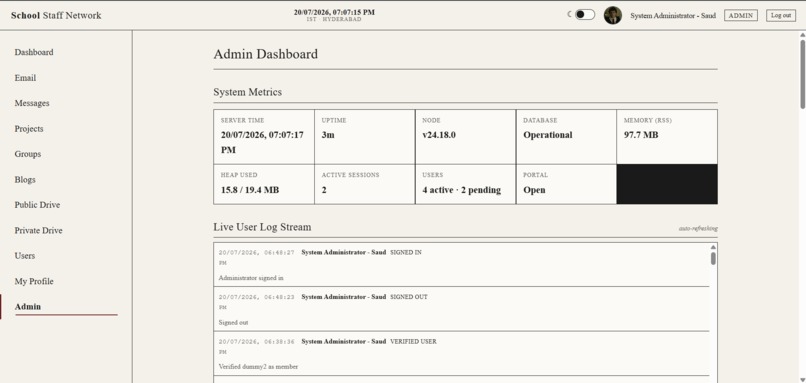Click the System Administrator - Saud header name
The height and width of the screenshot is (383, 806).
pyautogui.click(x=673, y=15)
